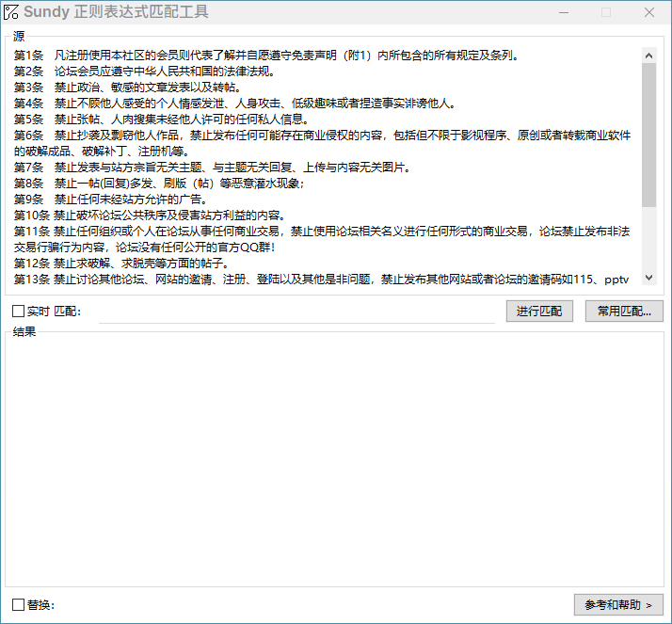672x624 pixels.
Task: Toggle the 替换 checkbox
Action: pos(18,605)
